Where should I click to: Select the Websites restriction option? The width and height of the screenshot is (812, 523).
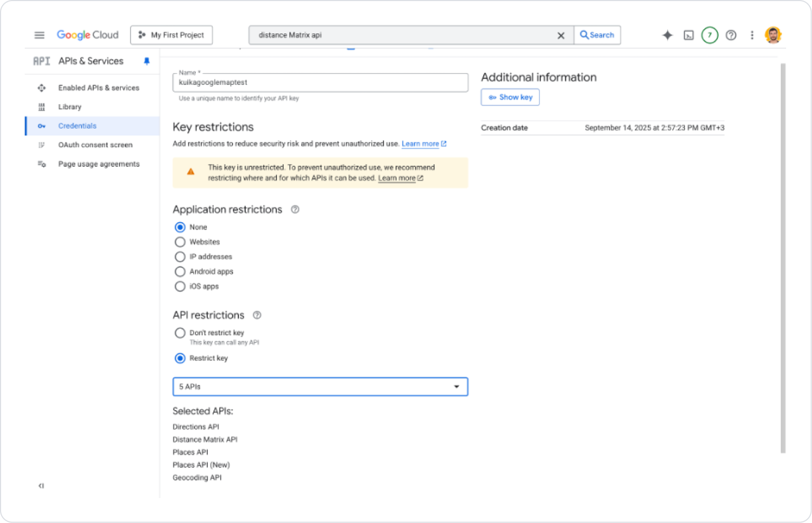(180, 242)
